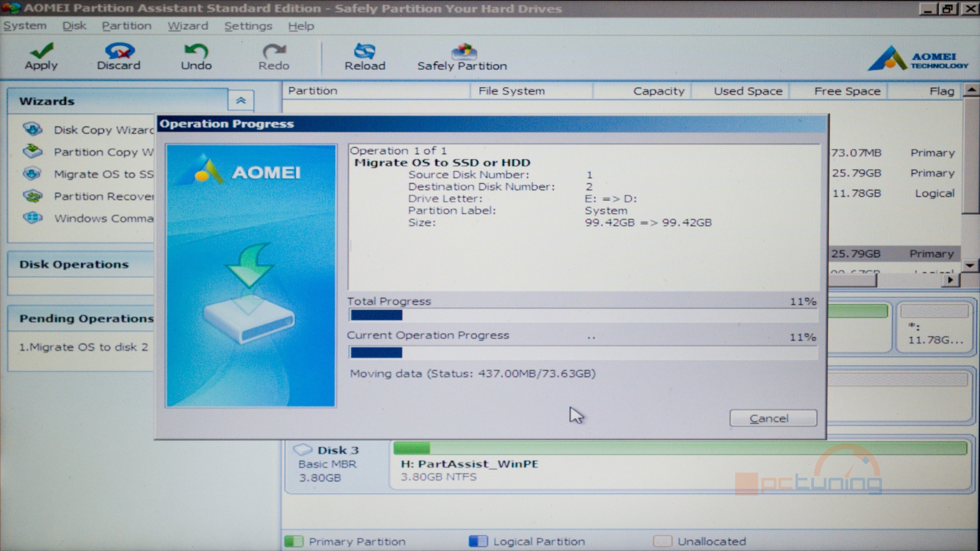This screenshot has height=551, width=980.
Task: Select Partition Recovery Wizard link
Action: 103,196
